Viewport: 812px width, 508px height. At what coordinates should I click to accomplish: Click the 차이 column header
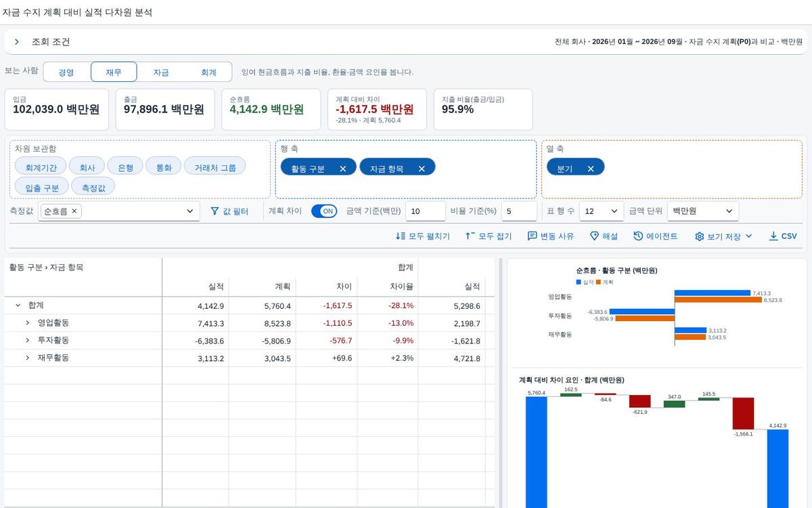(x=326, y=287)
